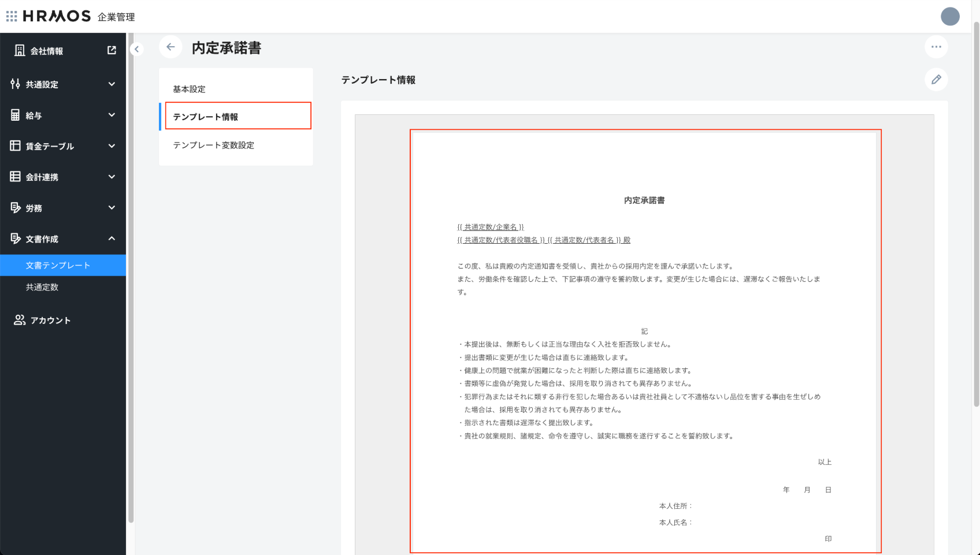
Task: Click the back arrow beside 内定承諾書
Action: [x=170, y=47]
